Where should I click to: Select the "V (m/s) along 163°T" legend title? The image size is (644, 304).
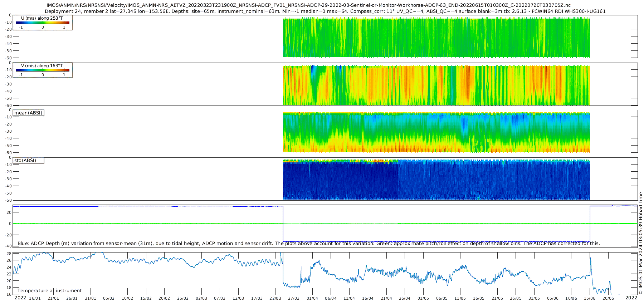42,66
